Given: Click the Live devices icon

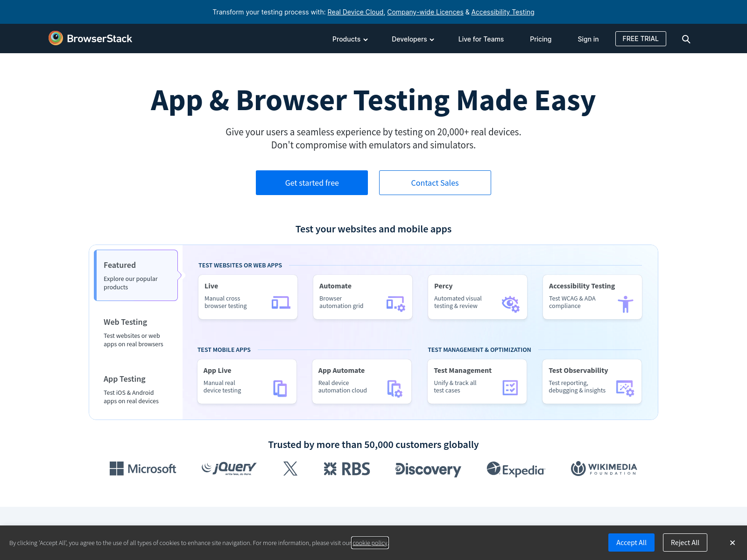Looking at the screenshot, I should 281,303.
